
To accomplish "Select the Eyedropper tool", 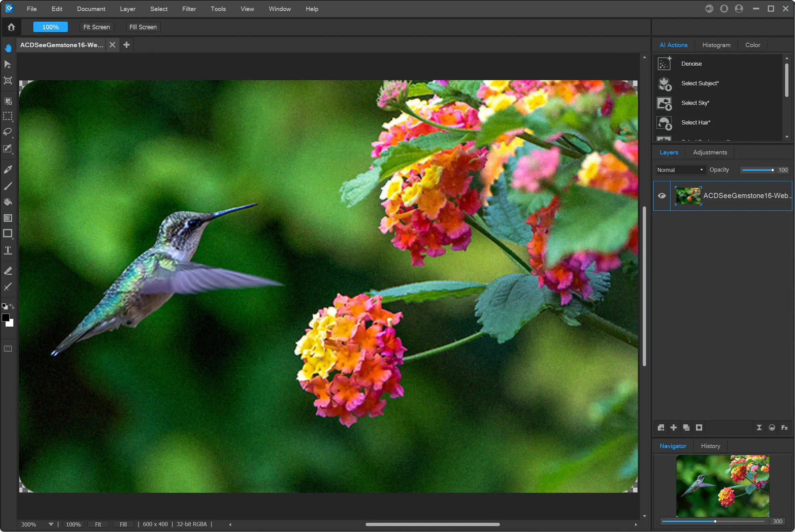I will click(x=8, y=169).
